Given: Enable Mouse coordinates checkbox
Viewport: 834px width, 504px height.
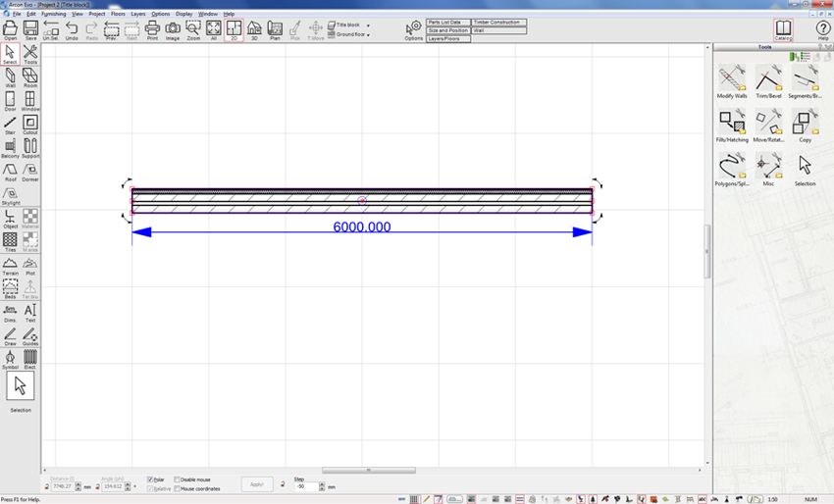Looking at the screenshot, I should pos(178,488).
